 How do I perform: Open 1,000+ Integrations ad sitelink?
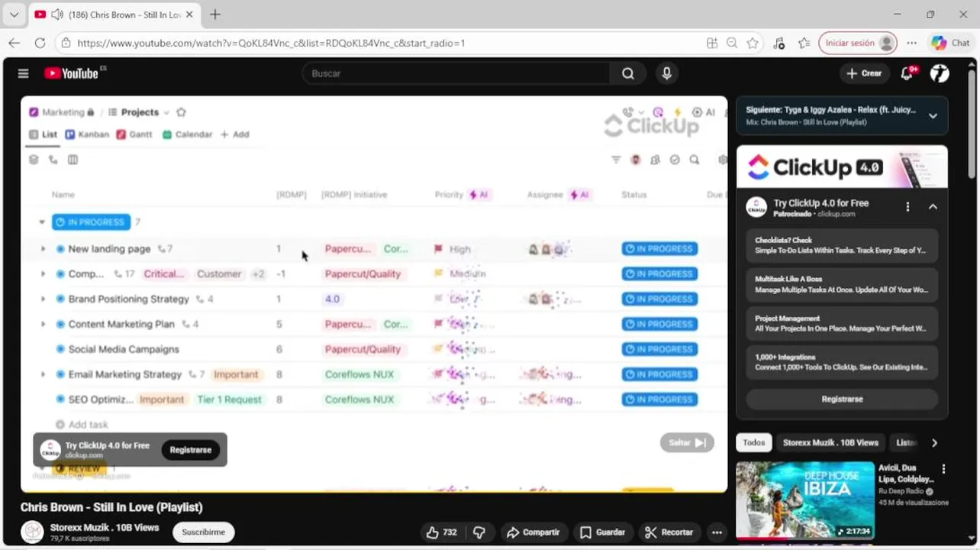click(842, 362)
